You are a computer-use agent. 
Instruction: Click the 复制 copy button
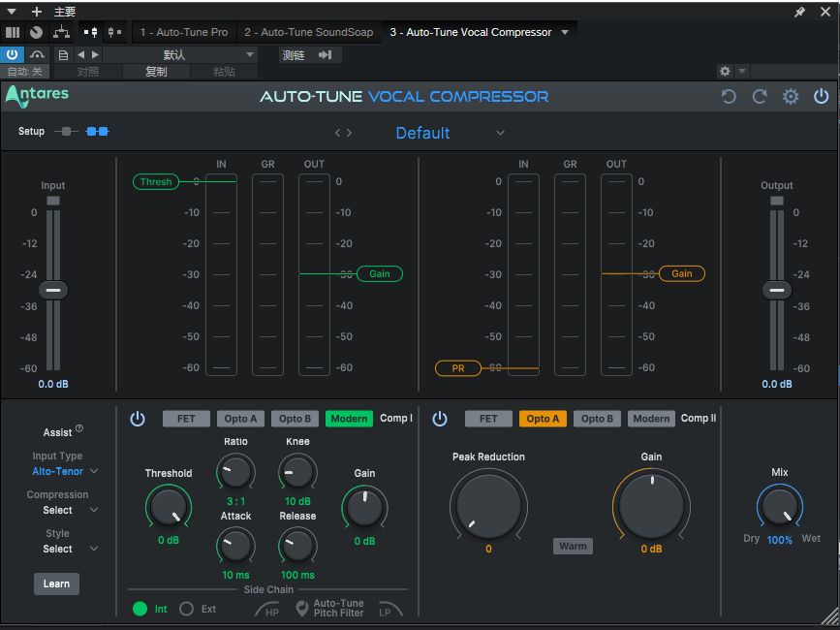coord(156,72)
